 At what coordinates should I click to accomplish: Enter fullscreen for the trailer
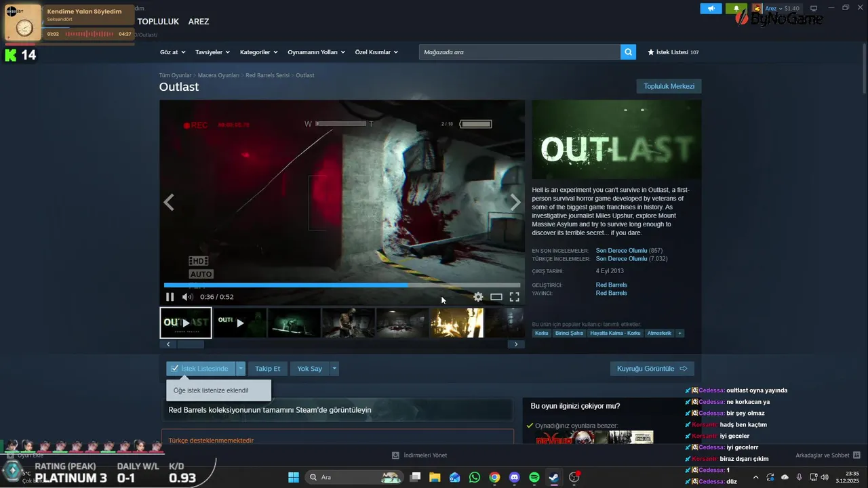point(515,297)
